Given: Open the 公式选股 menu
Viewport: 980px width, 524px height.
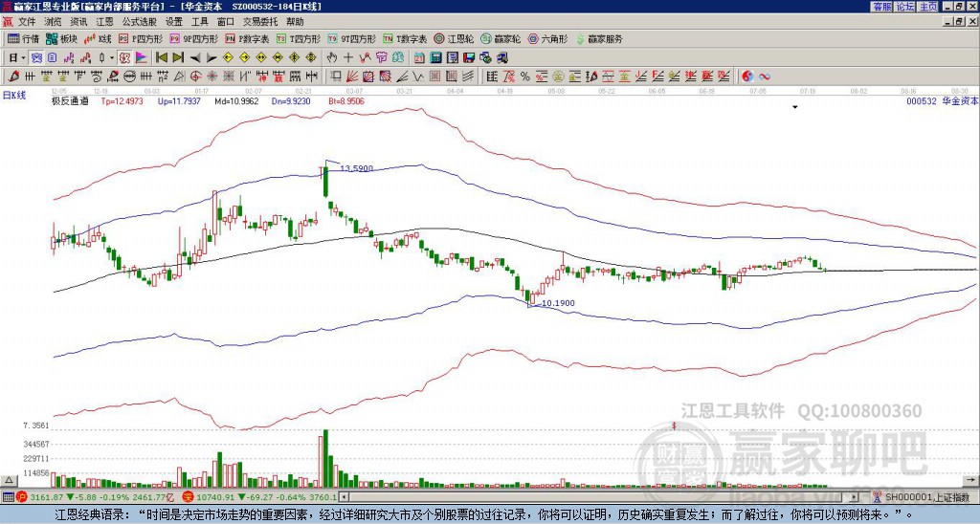Looking at the screenshot, I should click(x=140, y=22).
